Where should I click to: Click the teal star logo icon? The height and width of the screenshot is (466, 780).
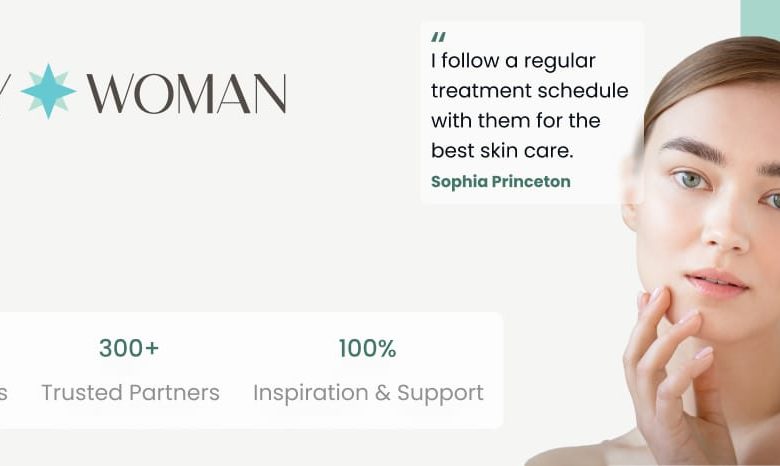pos(48,92)
